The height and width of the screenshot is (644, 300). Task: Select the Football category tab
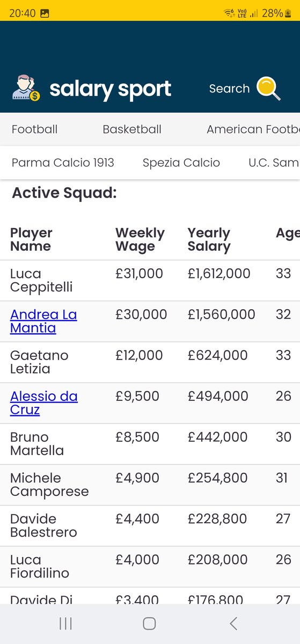[x=34, y=129]
